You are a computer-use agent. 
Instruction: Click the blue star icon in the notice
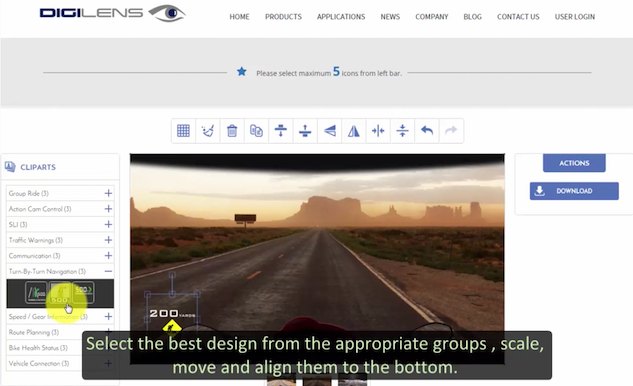(241, 71)
